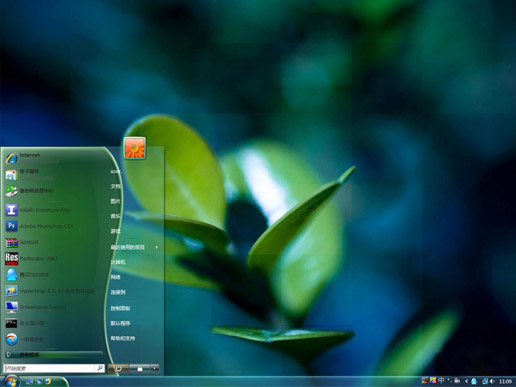The height and width of the screenshot is (387, 516).
Task: Open the shutdown options arrow menu
Action: pos(155,368)
